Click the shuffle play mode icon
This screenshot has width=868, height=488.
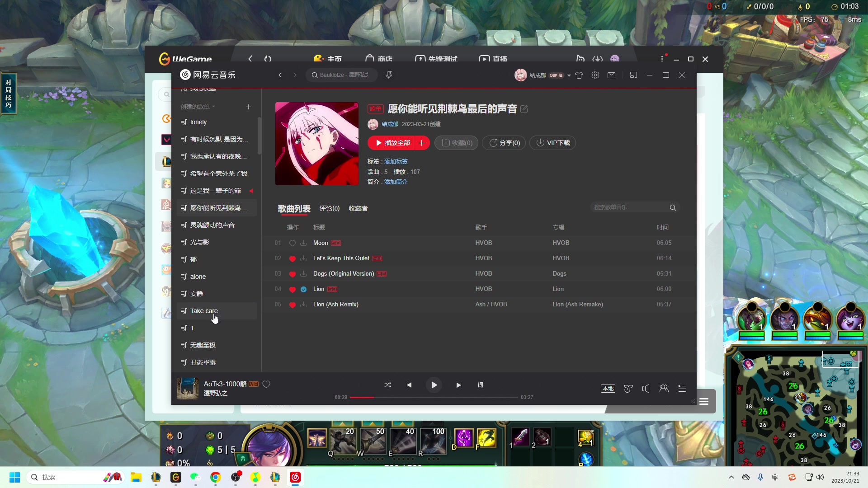(387, 385)
